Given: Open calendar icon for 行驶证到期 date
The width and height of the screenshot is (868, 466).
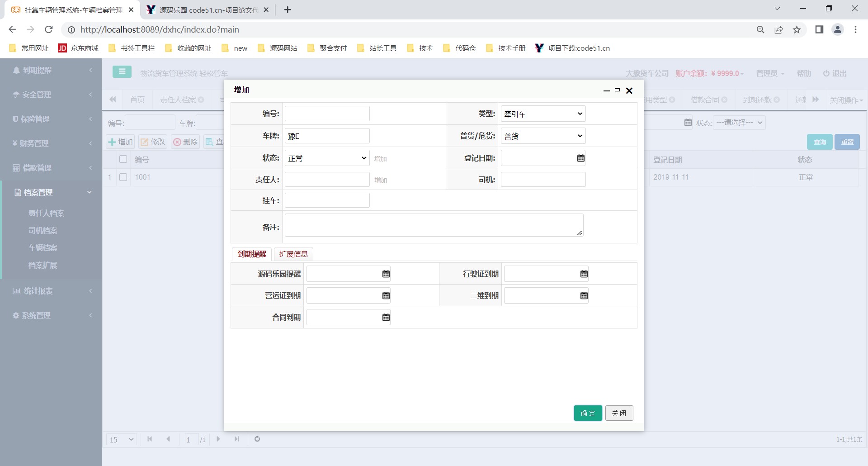Looking at the screenshot, I should [x=584, y=274].
